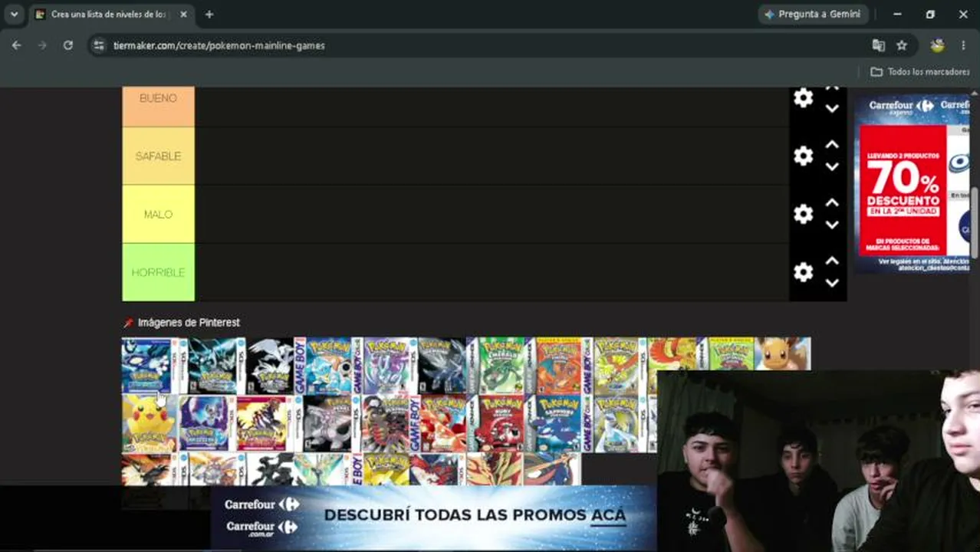Click the Carrefour 70% descuento sidebar ad
The width and height of the screenshot is (980, 552).
pyautogui.click(x=912, y=185)
